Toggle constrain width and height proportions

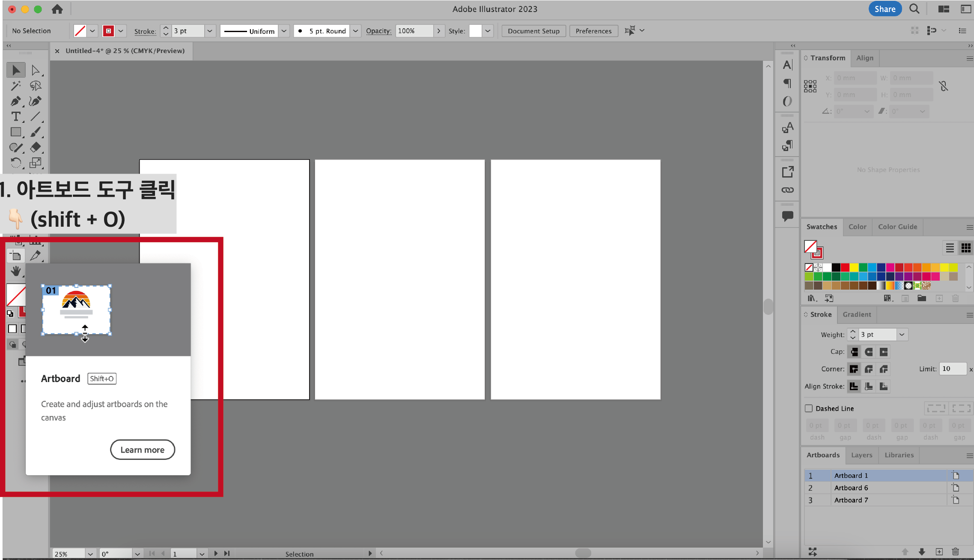pos(944,86)
